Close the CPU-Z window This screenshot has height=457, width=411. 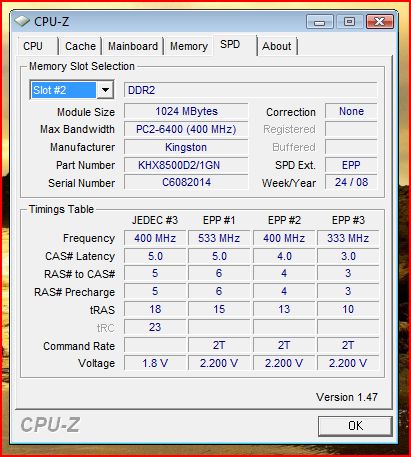(x=379, y=22)
